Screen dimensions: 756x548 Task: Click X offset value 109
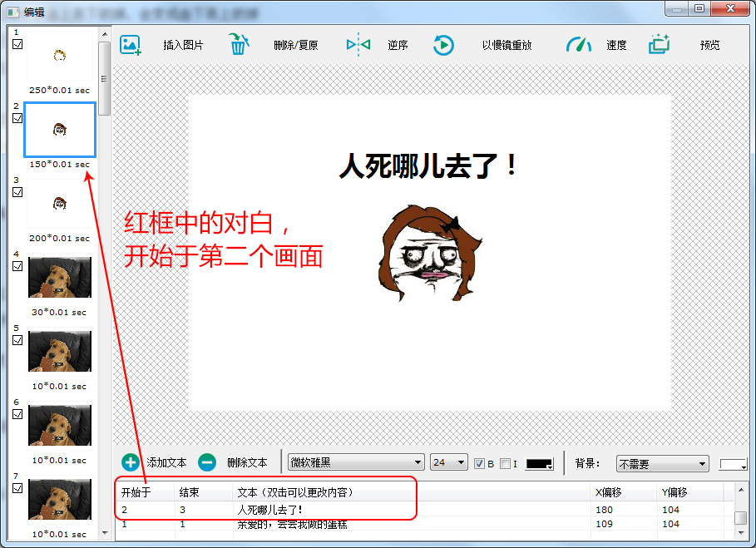point(604,524)
